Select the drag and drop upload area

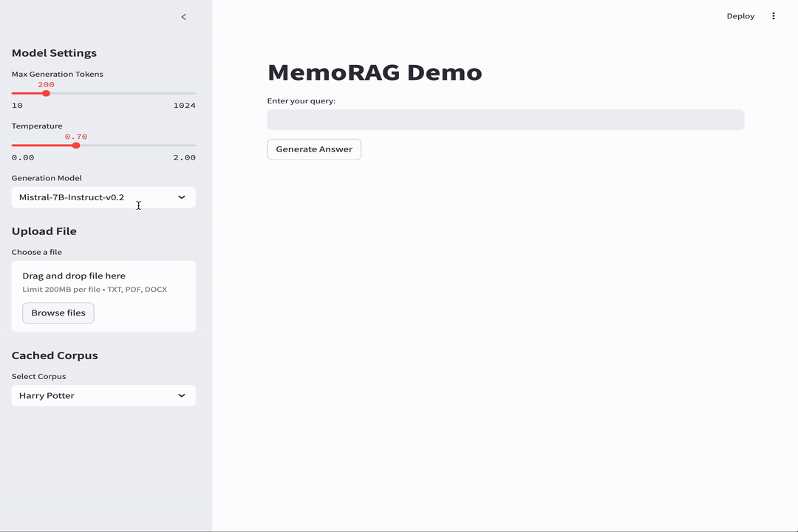[x=103, y=296]
